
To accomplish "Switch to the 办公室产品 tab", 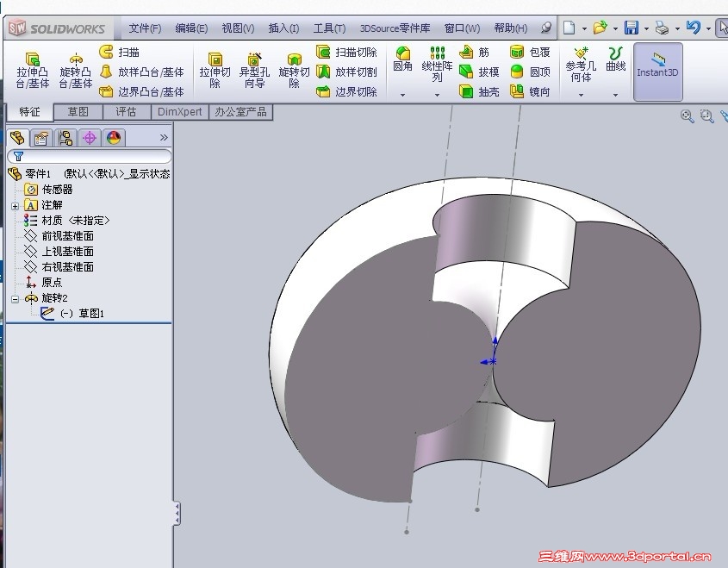I will point(240,112).
